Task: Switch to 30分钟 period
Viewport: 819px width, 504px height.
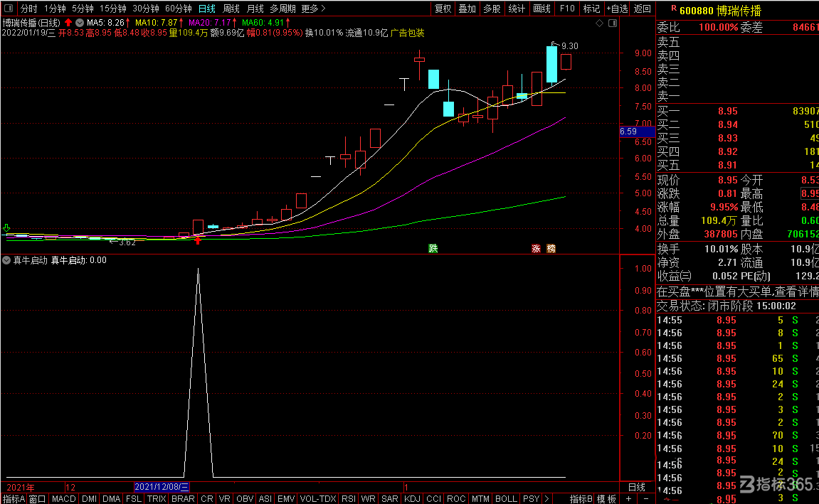Action: tap(146, 9)
